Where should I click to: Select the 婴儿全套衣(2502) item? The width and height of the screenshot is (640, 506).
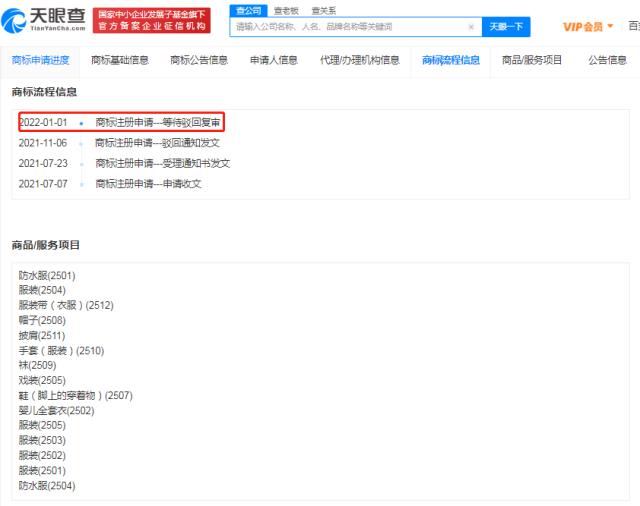point(56,411)
